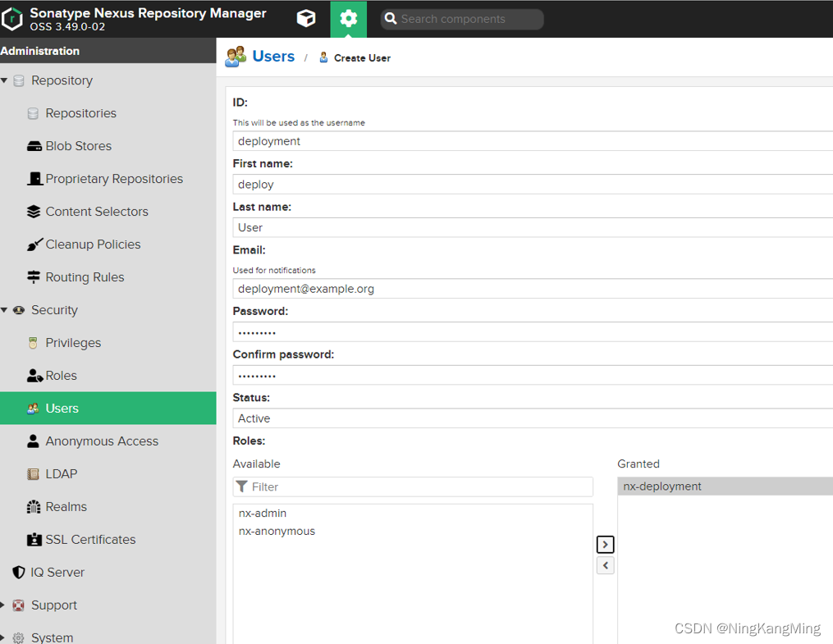Click the Sonatype Nexus hexagon logo
833x644 pixels.
coord(11,19)
